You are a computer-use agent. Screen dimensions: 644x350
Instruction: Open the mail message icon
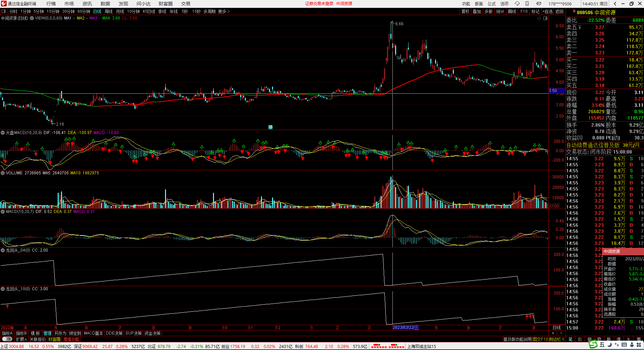coord(538,4)
